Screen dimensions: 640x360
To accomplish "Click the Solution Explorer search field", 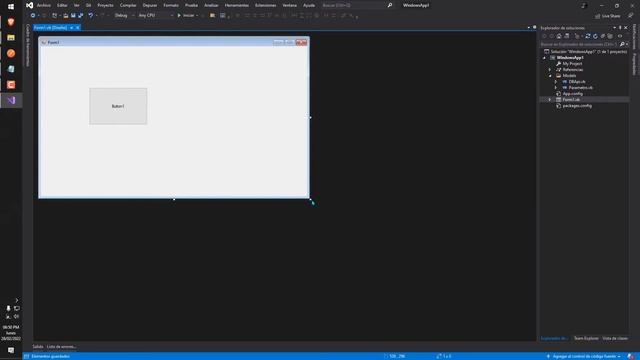I will [x=579, y=44].
